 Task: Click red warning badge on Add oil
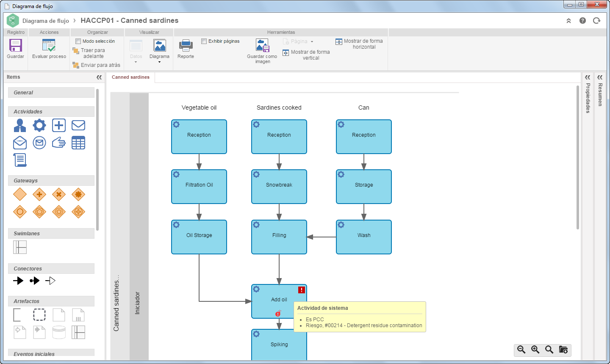click(x=301, y=290)
